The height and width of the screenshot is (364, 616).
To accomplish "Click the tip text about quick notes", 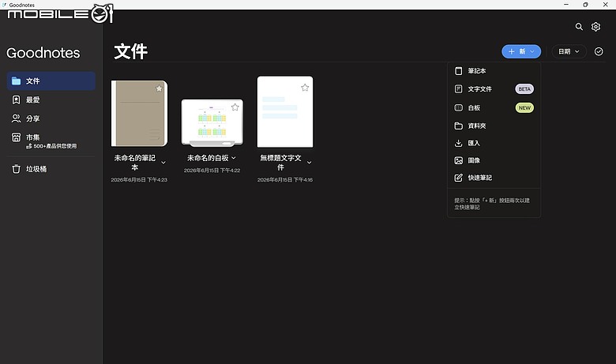I will [x=492, y=204].
